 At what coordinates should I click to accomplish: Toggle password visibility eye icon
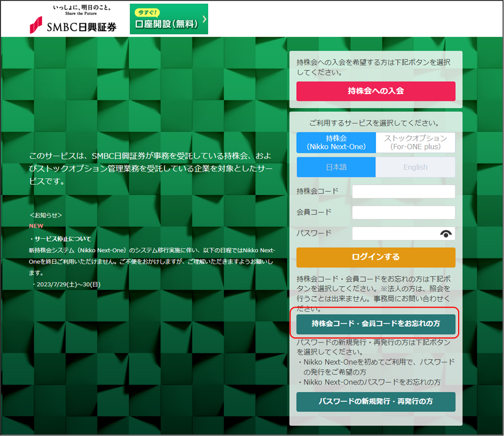tap(446, 234)
